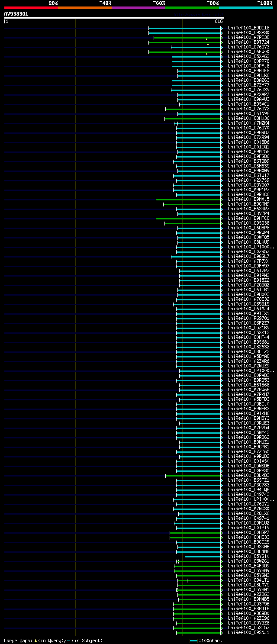Open the UniRef100_Q7XR94 hit
The height and width of the screenshot is (644, 277).
(248, 137)
